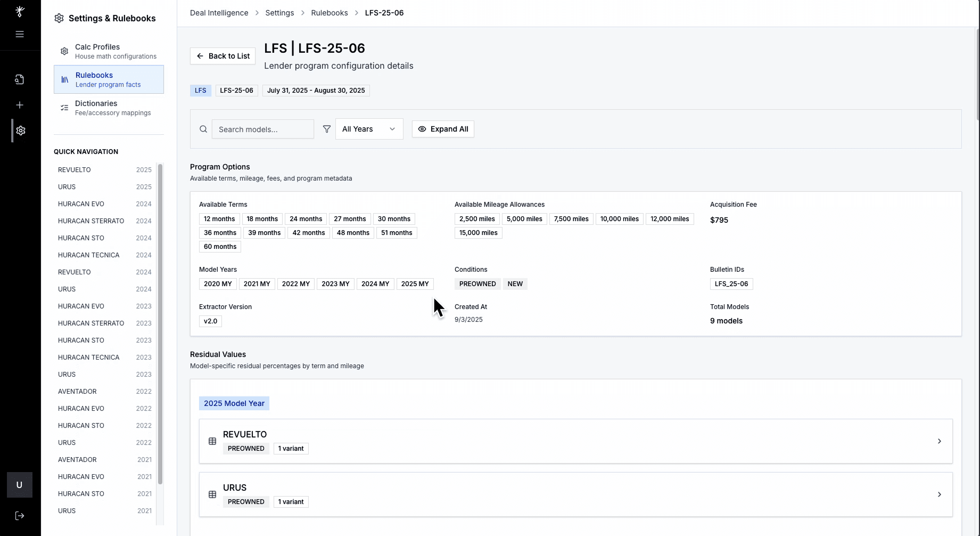Click the plus icon in left rail
Viewport: 980px width, 536px height.
[20, 105]
